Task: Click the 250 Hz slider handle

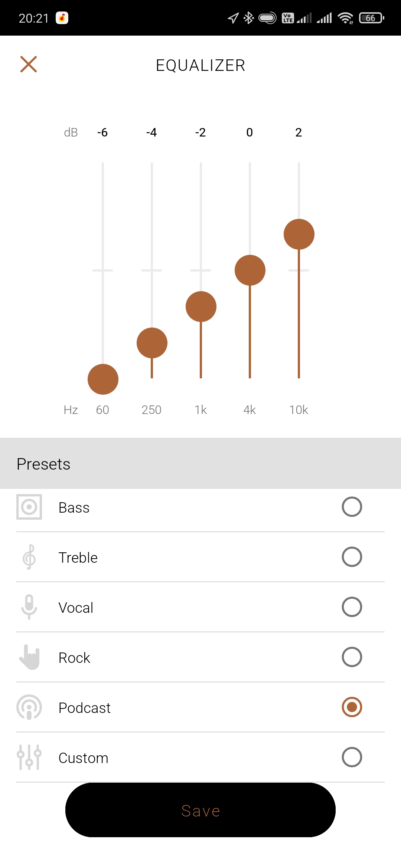Action: tap(152, 343)
